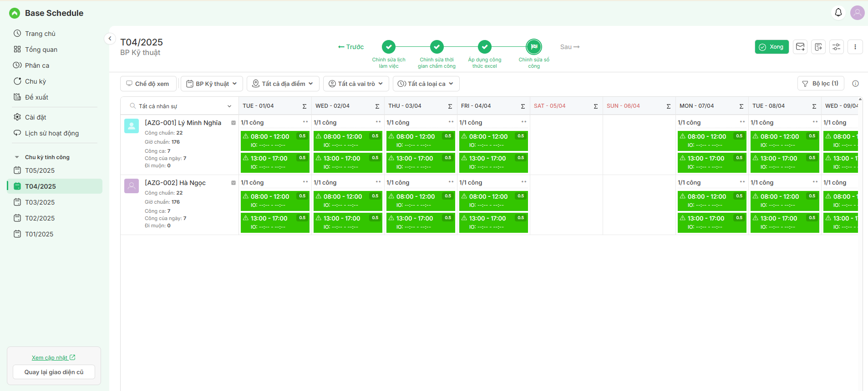Click the export list icon button
The image size is (868, 391).
pyautogui.click(x=818, y=47)
